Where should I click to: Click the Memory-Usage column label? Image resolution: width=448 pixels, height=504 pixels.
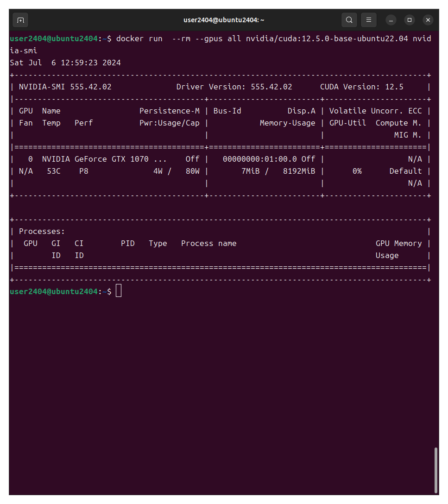287,123
